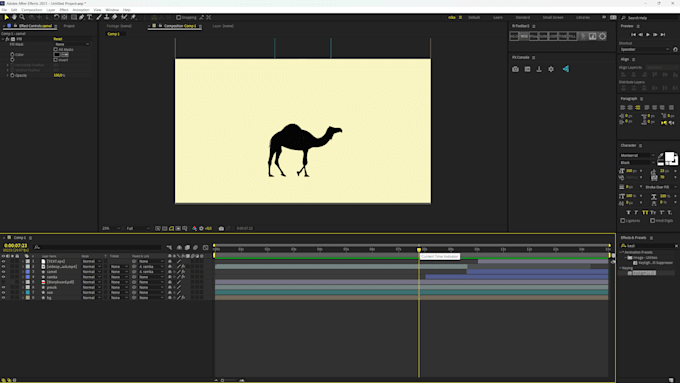Open the viewer magnification ratio dropdown
This screenshot has height=383, width=680.
pos(111,229)
